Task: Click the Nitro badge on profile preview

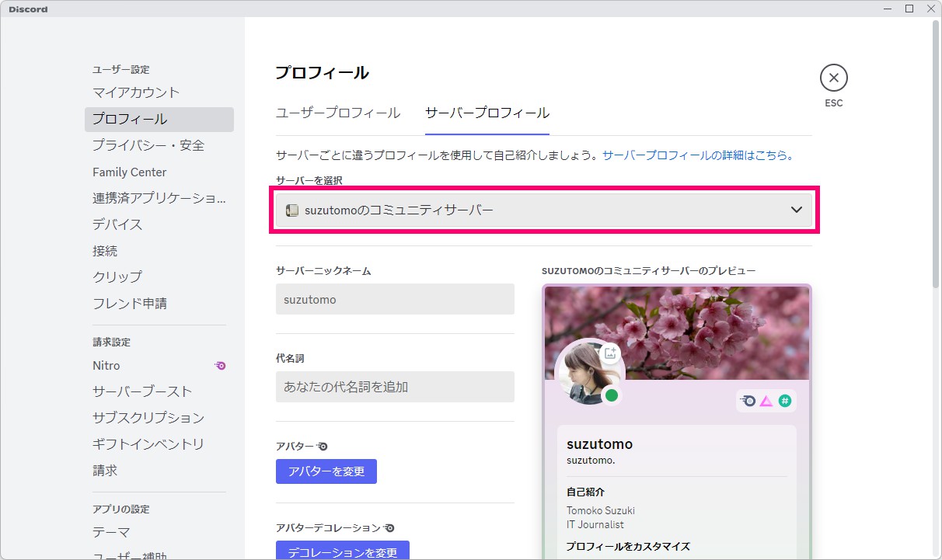Action: coord(748,401)
